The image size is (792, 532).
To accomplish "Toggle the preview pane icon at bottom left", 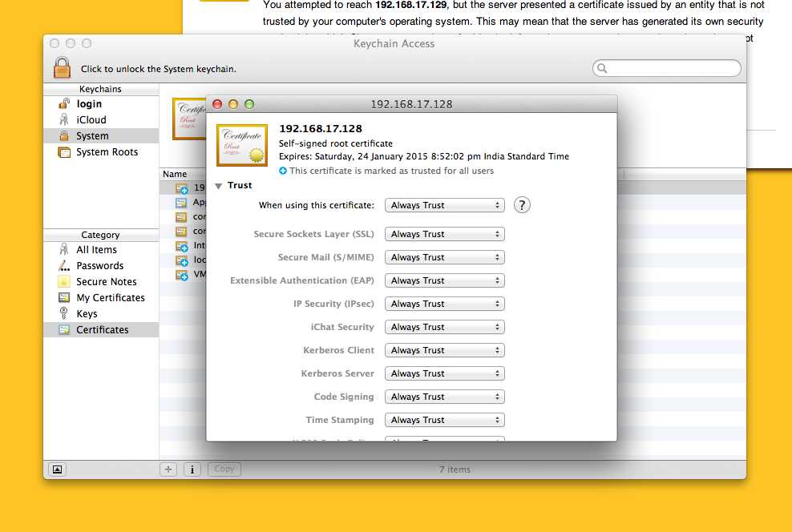I will [58, 469].
